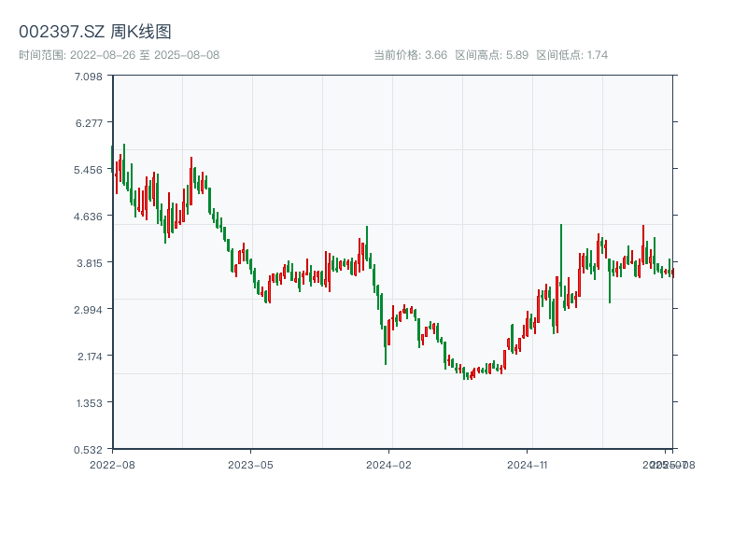
Task: Click the 区间低点 1.74 label
Action: [571, 55]
